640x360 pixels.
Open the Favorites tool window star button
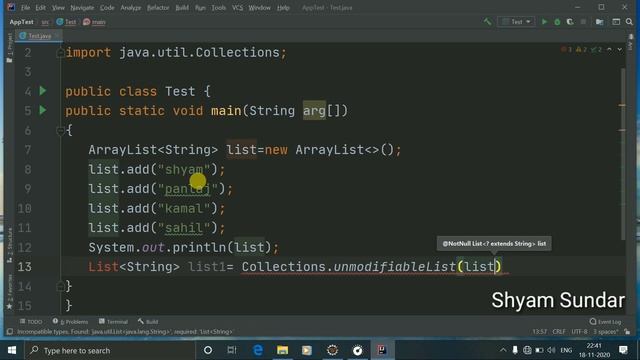tap(10, 292)
